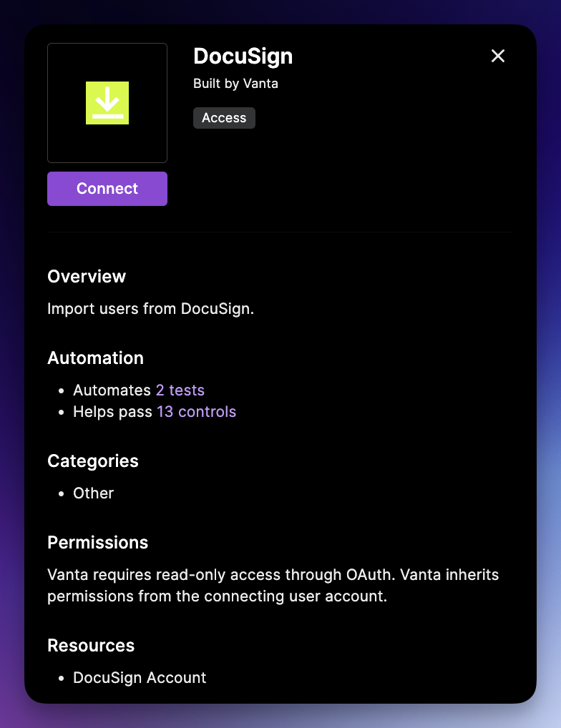
Task: Click the Resources section heading
Action: [x=91, y=645]
